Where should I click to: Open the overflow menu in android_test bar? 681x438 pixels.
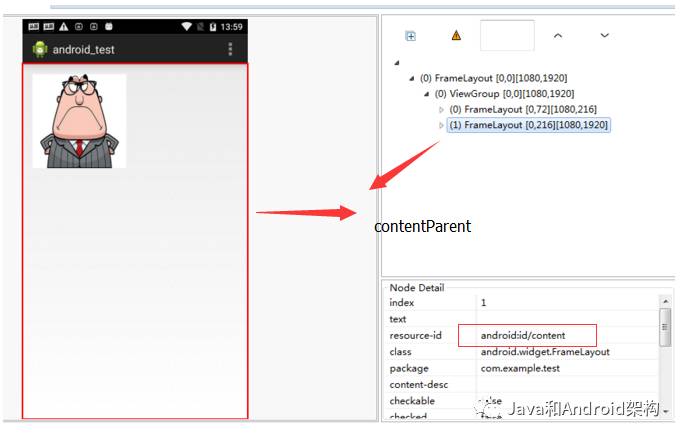pos(230,49)
